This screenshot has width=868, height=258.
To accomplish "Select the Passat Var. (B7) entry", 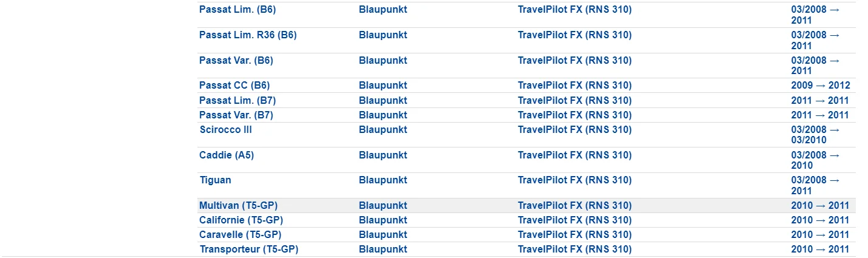I will (x=238, y=115).
